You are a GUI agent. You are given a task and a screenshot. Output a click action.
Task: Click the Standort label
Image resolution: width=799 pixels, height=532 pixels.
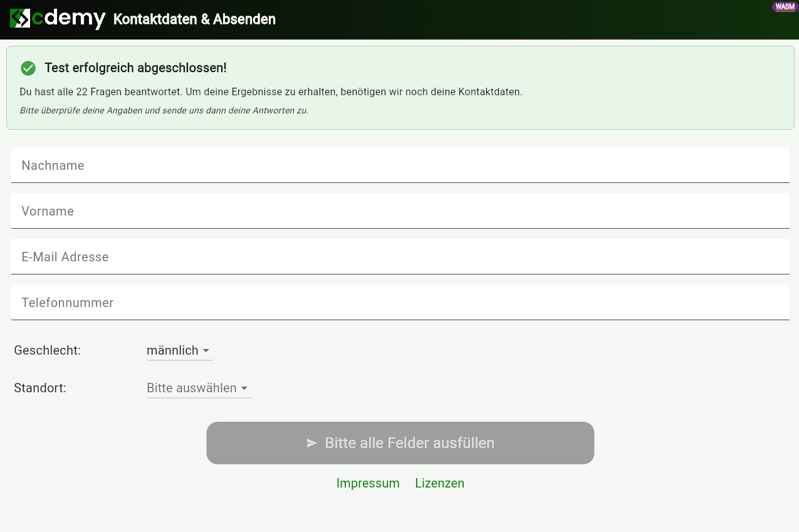point(40,388)
